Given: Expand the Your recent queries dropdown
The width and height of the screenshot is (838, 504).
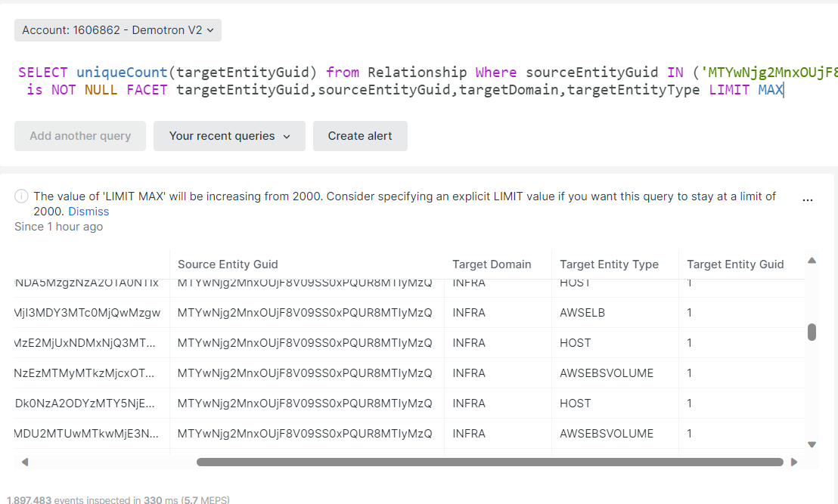Looking at the screenshot, I should (229, 136).
